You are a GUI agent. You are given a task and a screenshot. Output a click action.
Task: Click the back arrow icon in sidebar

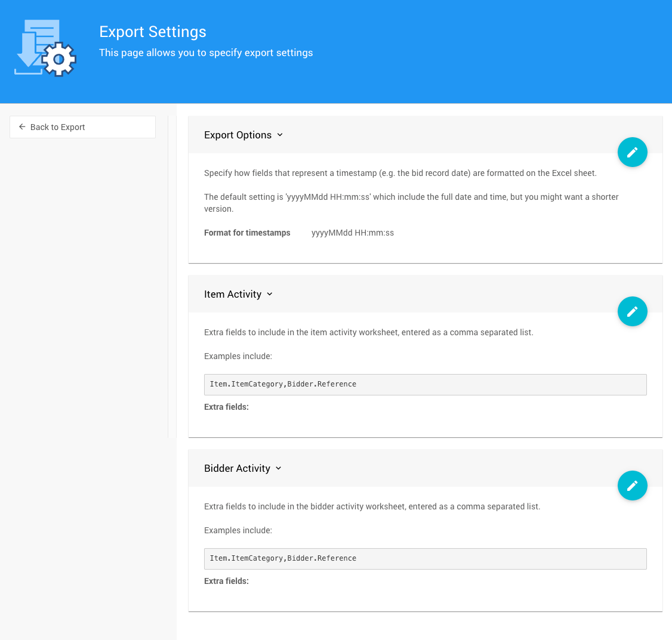(x=22, y=127)
